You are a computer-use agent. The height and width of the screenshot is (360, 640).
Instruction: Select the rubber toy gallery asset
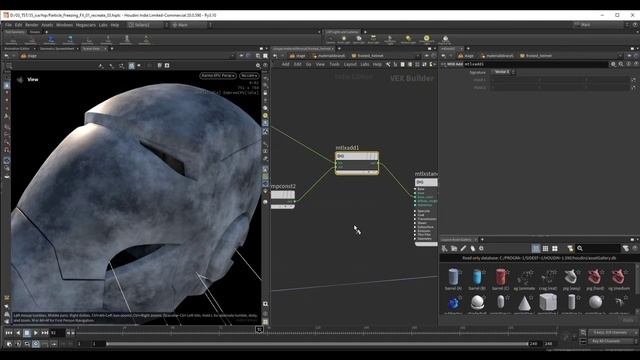[x=453, y=304]
